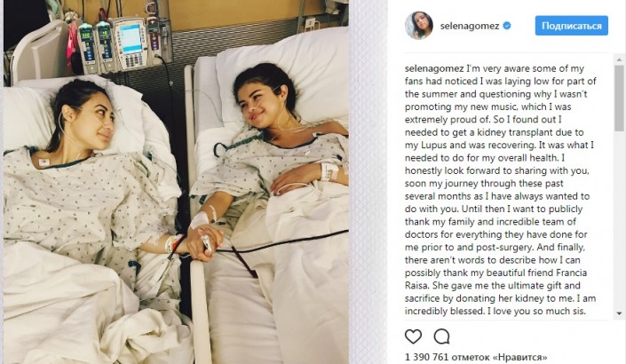Open the 1 390 761 отметок «Нравится» likes list

tap(476, 357)
